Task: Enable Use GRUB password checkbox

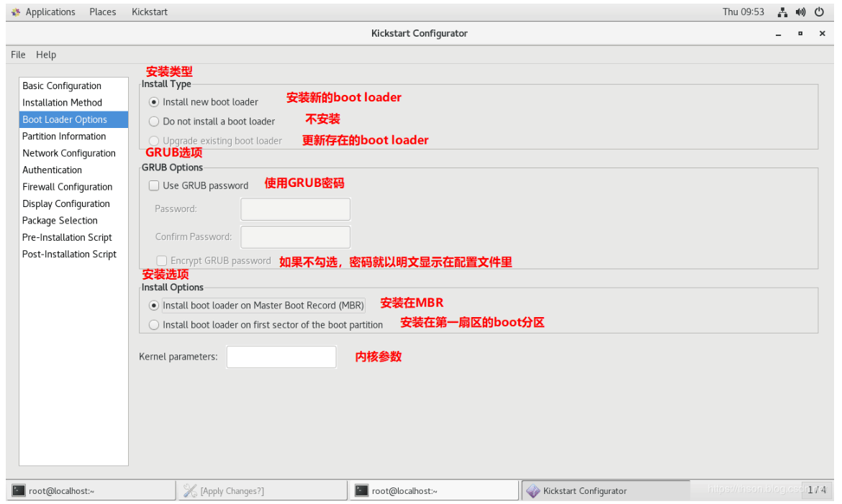Action: click(x=154, y=185)
